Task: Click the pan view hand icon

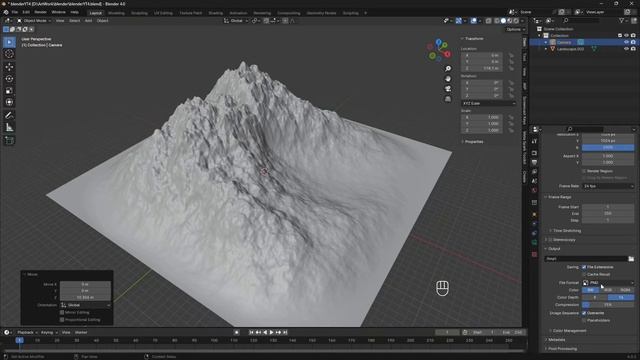Action: point(448,79)
